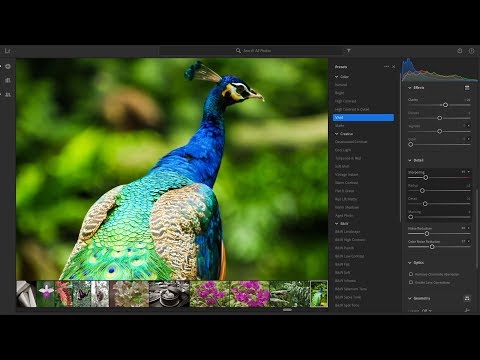Open the Sharing people icon
This screenshot has width=480, height=360.
(x=8, y=95)
